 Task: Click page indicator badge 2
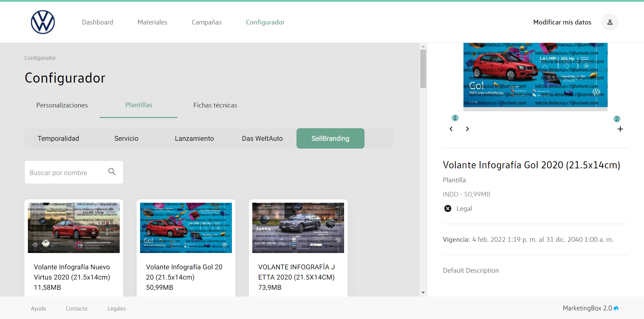tap(617, 119)
